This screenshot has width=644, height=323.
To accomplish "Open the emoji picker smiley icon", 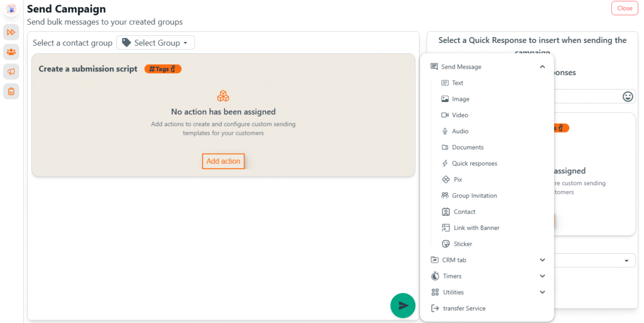I will 627,97.
